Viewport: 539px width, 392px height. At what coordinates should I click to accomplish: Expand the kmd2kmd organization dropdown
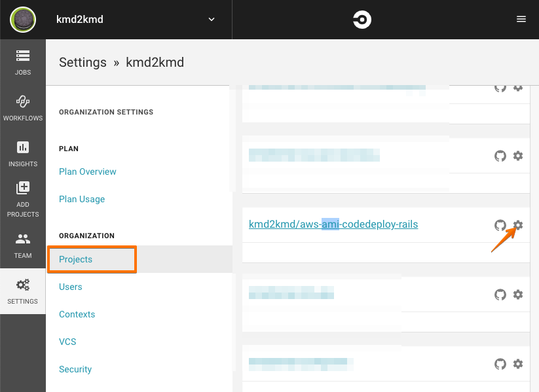[211, 19]
